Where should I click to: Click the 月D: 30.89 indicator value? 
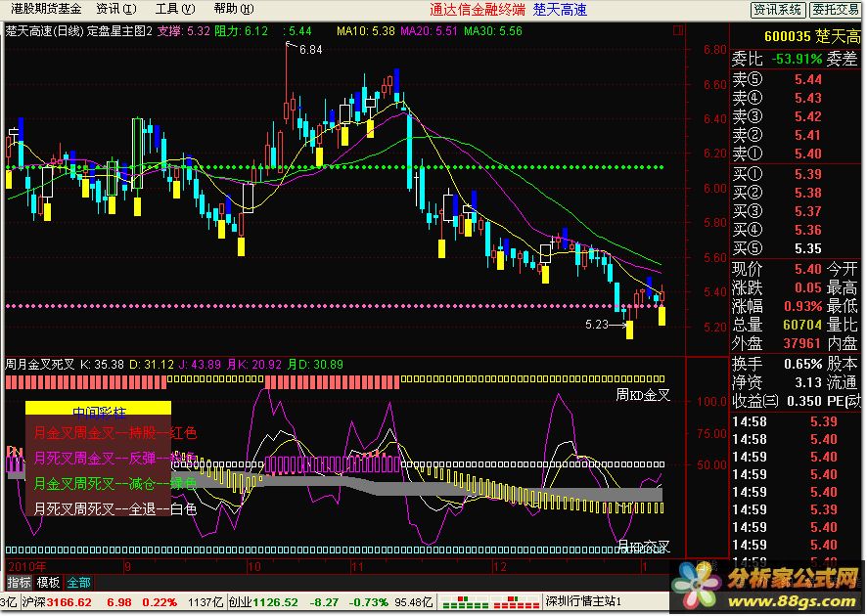(x=315, y=365)
